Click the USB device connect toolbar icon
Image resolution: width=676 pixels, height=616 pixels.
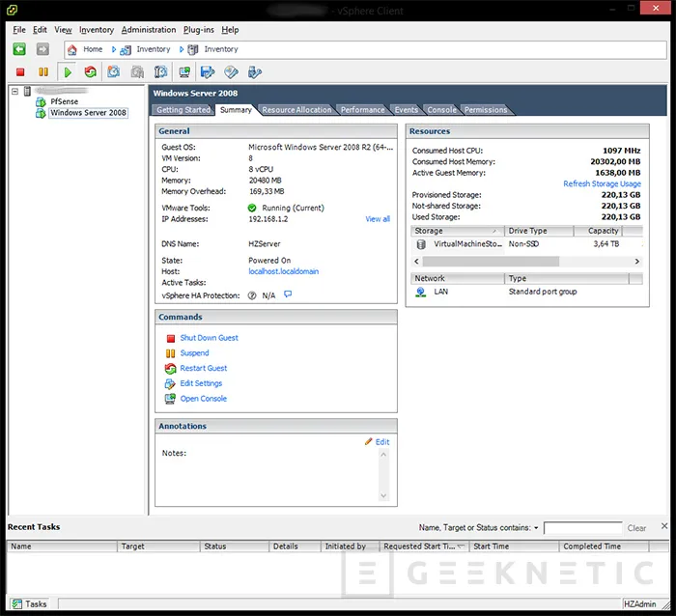[x=254, y=72]
